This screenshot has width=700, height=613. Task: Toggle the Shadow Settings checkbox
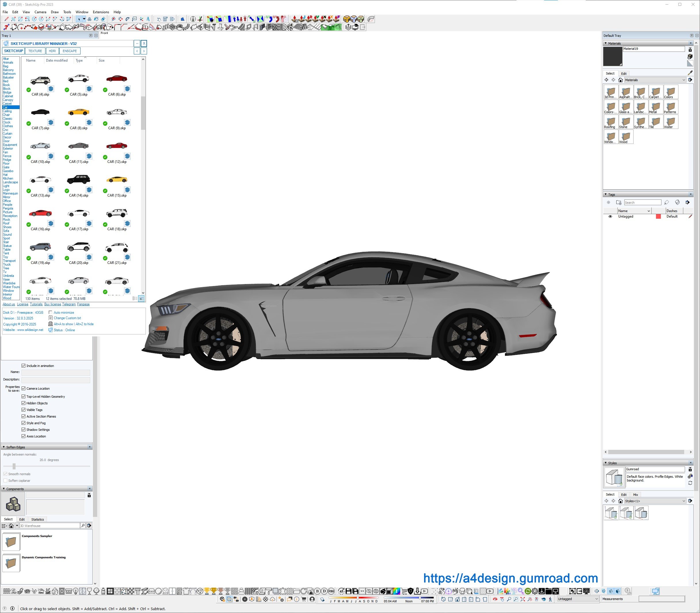[x=24, y=430]
